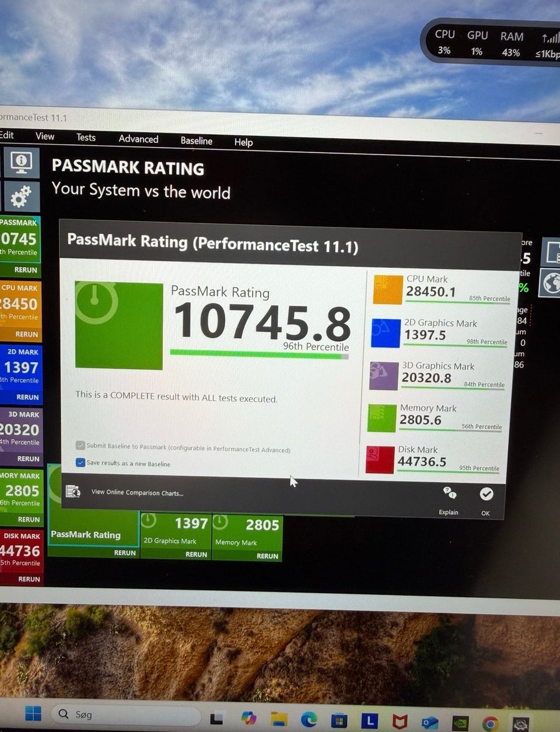Select the 2D Graphics Mark 1397 tile
The image size is (560, 732).
tap(175, 536)
